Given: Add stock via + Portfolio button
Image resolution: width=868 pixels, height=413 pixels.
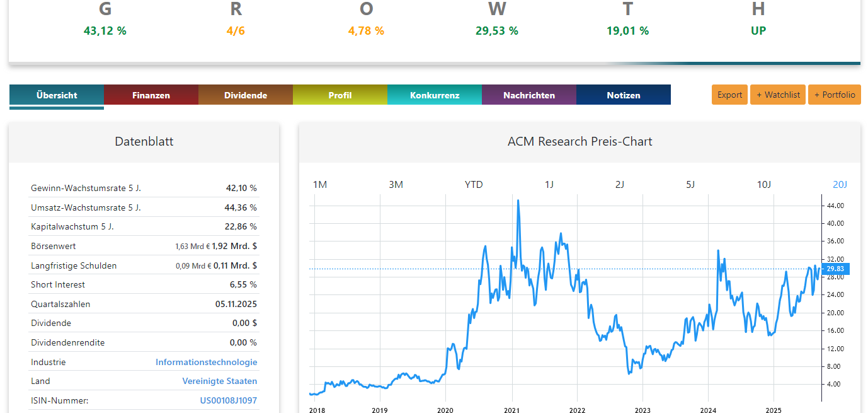Looking at the screenshot, I should pyautogui.click(x=835, y=95).
